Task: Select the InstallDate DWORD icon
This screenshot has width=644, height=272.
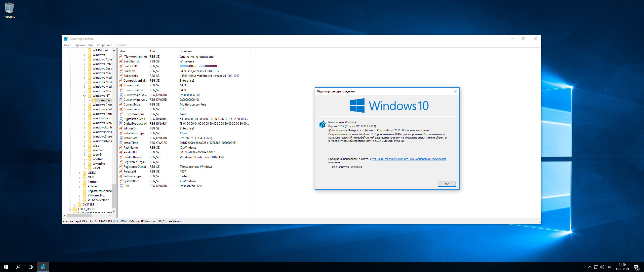Action: click(x=121, y=138)
